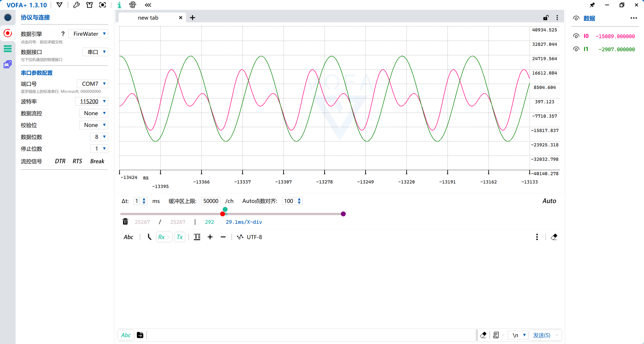Open the FireWater data engine dropdown

point(88,34)
